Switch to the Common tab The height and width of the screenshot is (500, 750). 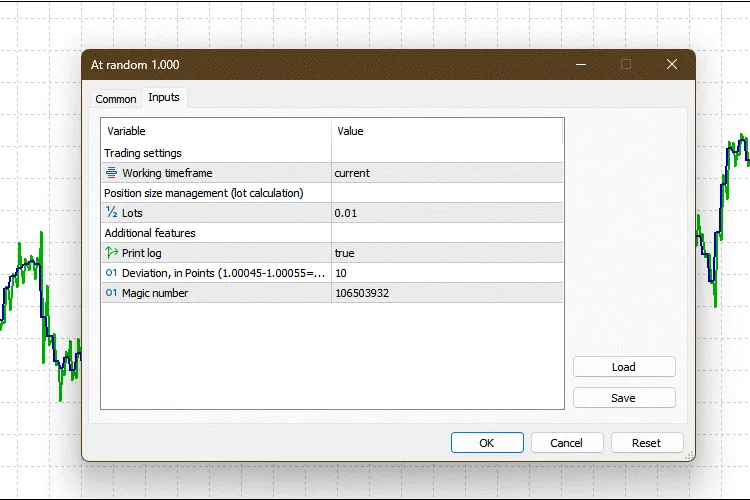click(116, 99)
